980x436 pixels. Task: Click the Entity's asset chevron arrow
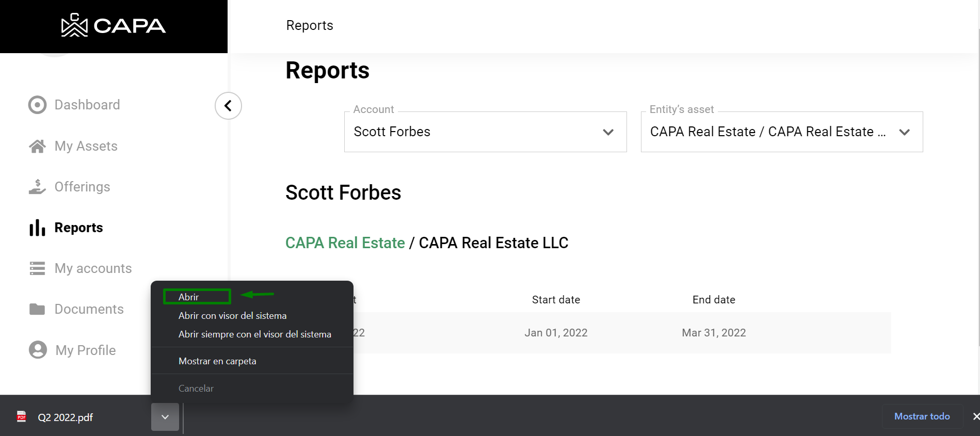click(904, 132)
